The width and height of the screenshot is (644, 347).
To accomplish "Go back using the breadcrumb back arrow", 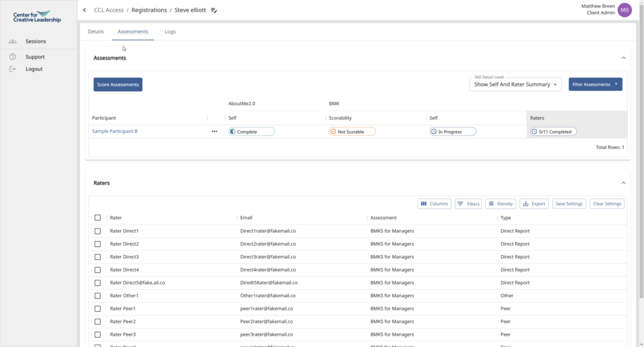I will (x=85, y=10).
